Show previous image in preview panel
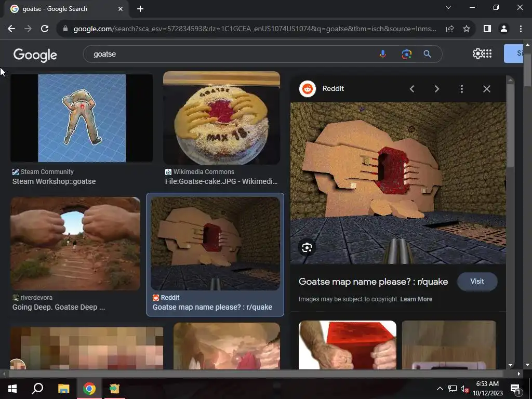Screen dimensions: 532x399 [412, 89]
